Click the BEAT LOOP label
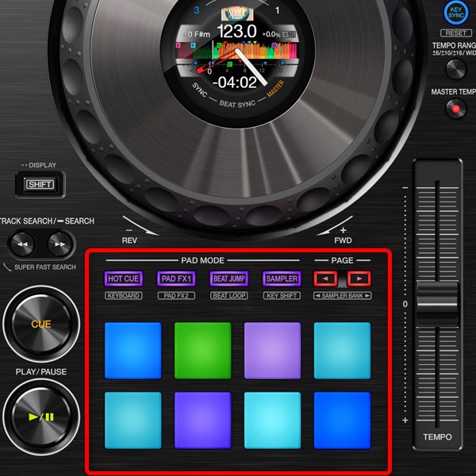The width and height of the screenshot is (476, 476). click(229, 295)
